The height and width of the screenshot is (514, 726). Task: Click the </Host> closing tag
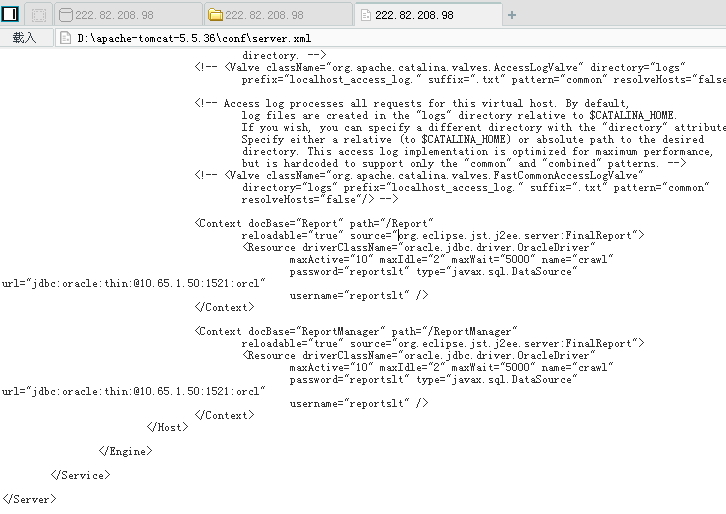tap(168, 427)
